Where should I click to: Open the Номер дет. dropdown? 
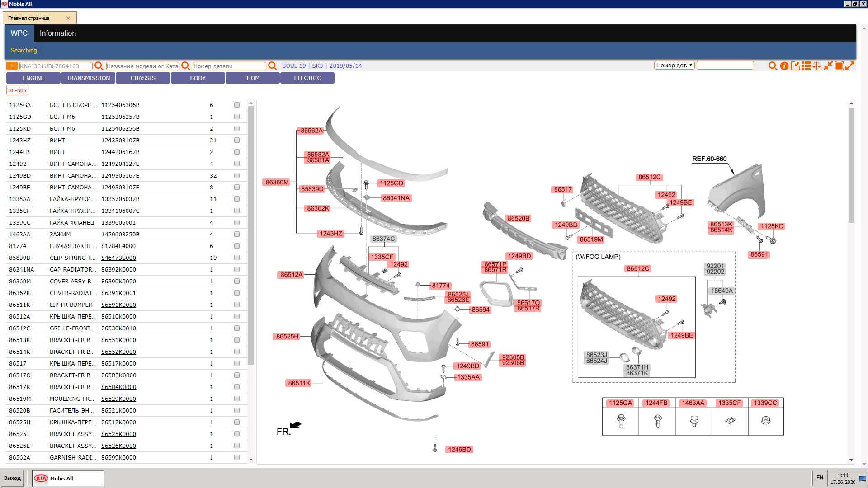click(674, 66)
